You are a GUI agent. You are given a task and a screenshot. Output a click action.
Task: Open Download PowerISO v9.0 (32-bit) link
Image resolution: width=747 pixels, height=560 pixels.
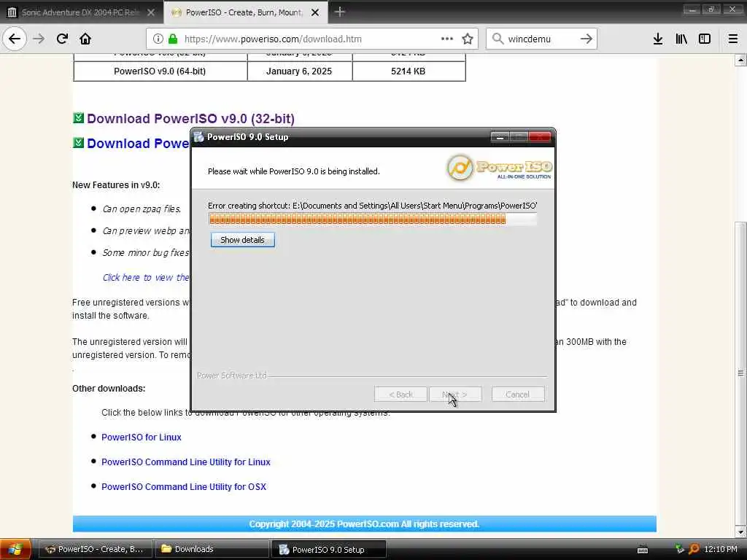point(190,119)
